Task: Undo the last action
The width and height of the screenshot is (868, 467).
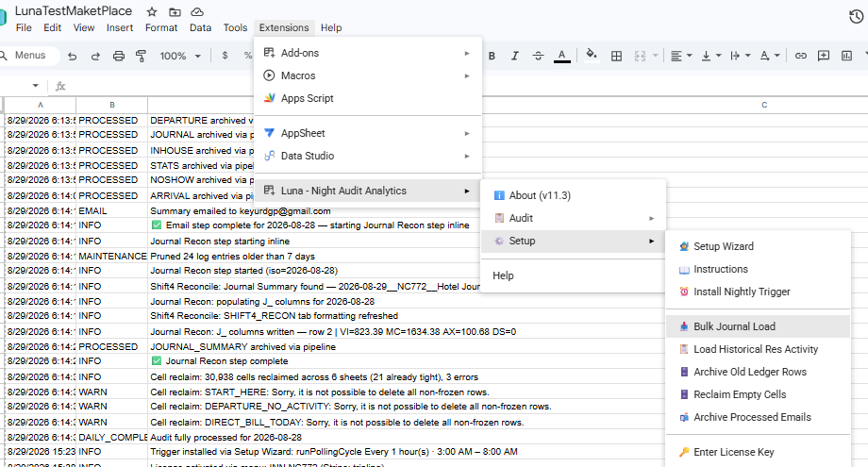Action: click(72, 56)
